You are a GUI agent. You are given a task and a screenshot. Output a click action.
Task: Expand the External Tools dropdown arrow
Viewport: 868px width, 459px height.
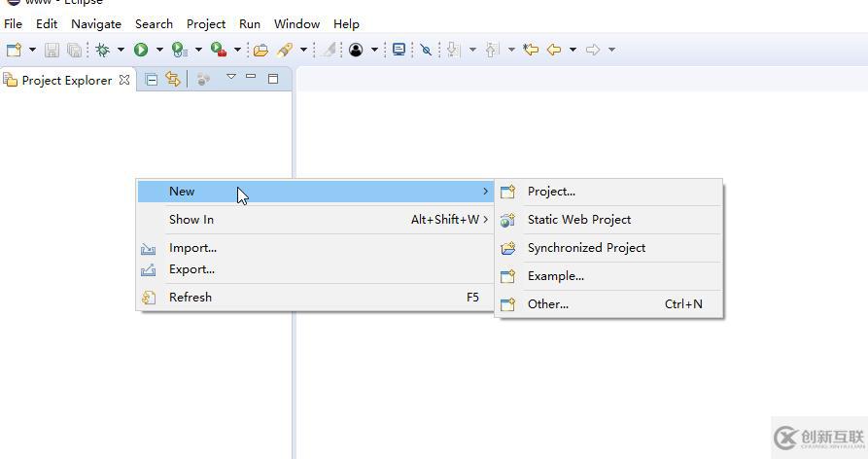237,50
